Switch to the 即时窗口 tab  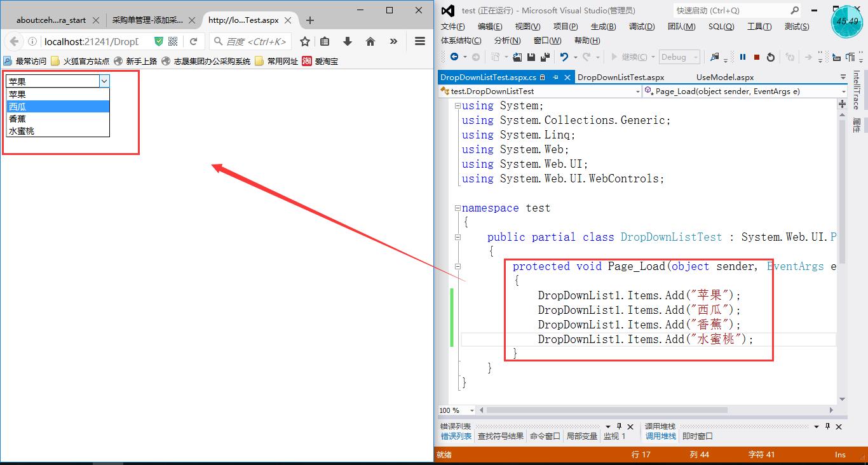coord(698,436)
